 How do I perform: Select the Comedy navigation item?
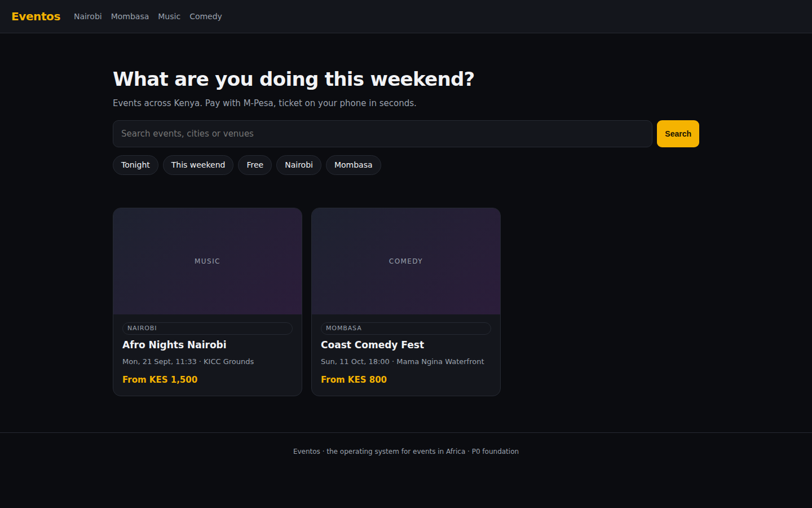(205, 16)
